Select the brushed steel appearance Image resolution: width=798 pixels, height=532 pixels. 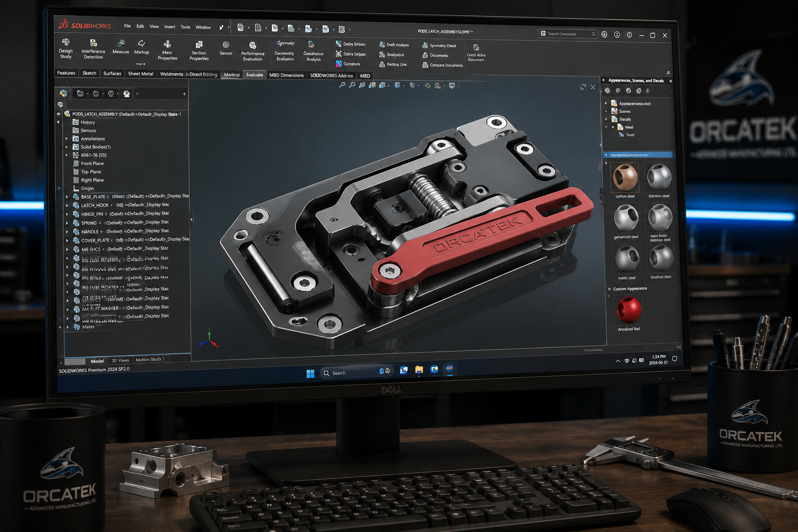point(661,262)
